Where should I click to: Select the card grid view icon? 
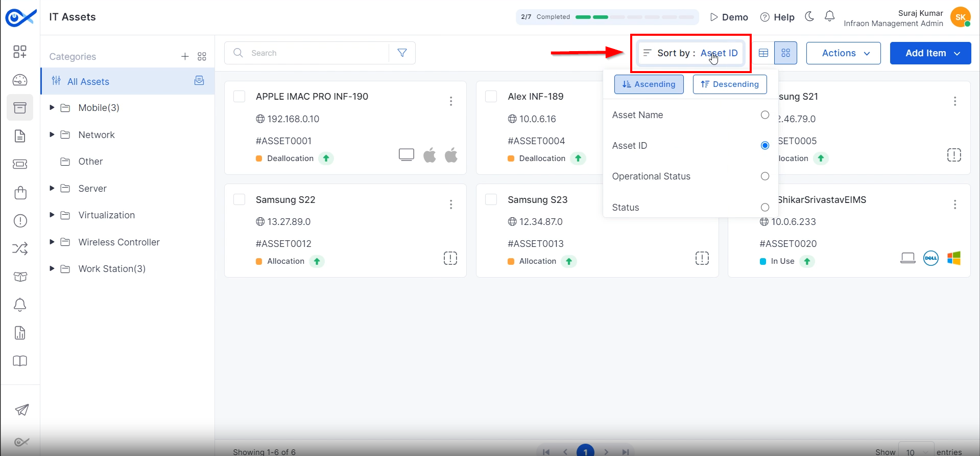tap(785, 53)
